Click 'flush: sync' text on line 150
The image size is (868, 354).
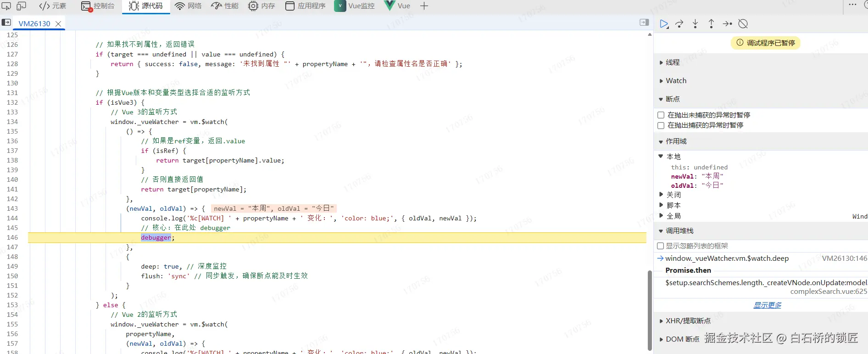(165, 276)
